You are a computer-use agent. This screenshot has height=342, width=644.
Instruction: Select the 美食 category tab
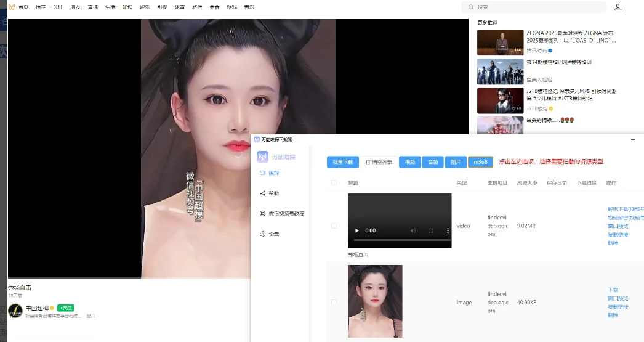pyautogui.click(x=214, y=7)
